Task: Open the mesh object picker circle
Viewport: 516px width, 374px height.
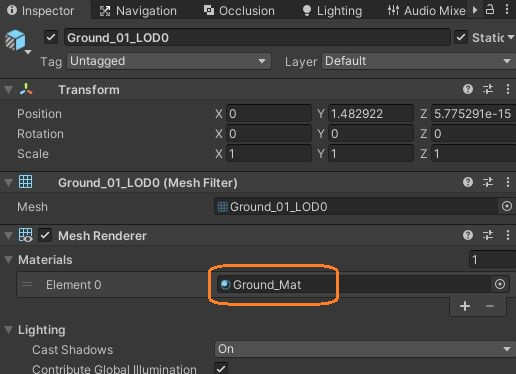Action: point(507,206)
